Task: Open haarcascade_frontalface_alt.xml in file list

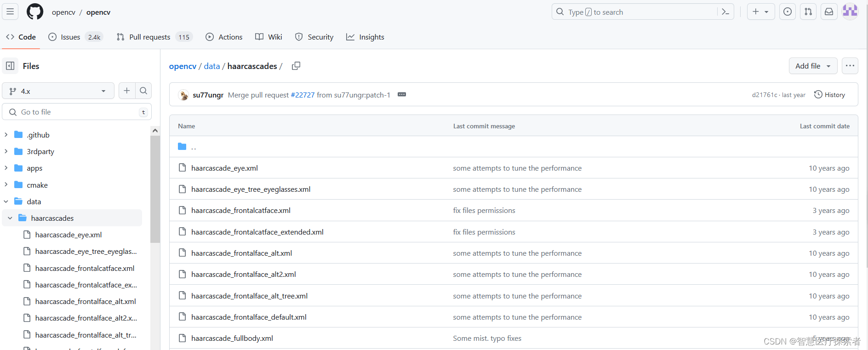Action: (x=241, y=253)
